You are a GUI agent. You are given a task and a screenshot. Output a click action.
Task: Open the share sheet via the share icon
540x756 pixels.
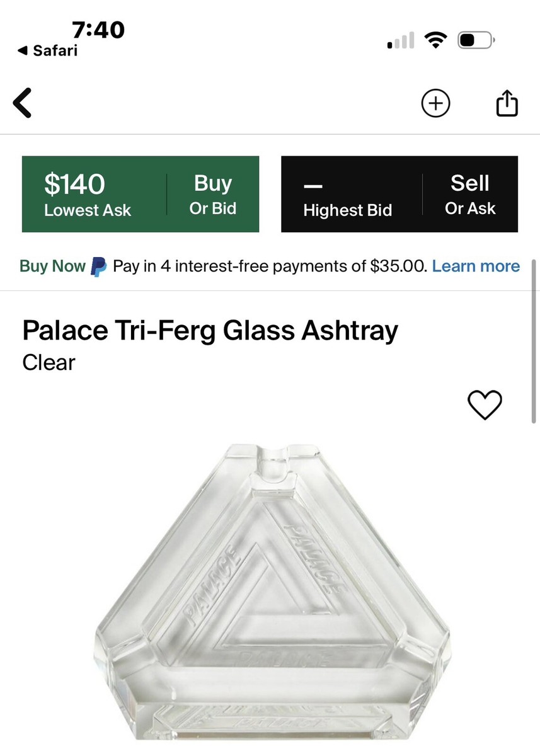[507, 103]
